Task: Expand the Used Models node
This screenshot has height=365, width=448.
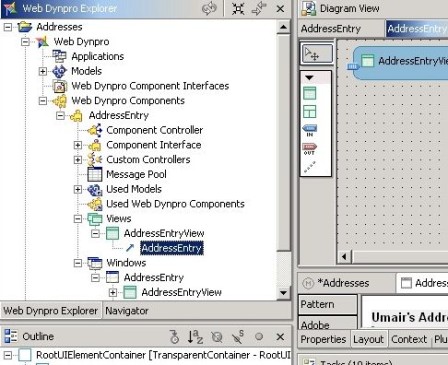Action: (x=78, y=189)
